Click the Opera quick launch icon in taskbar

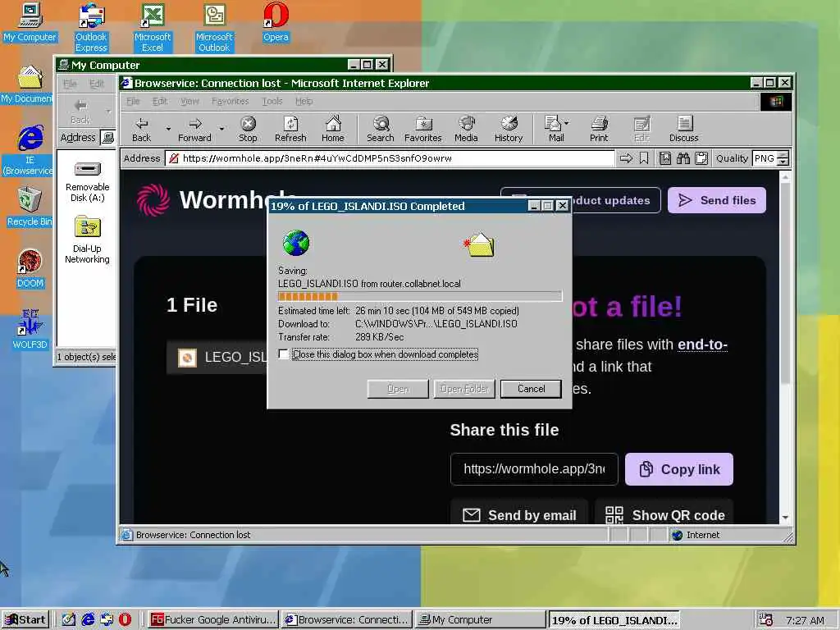point(125,619)
